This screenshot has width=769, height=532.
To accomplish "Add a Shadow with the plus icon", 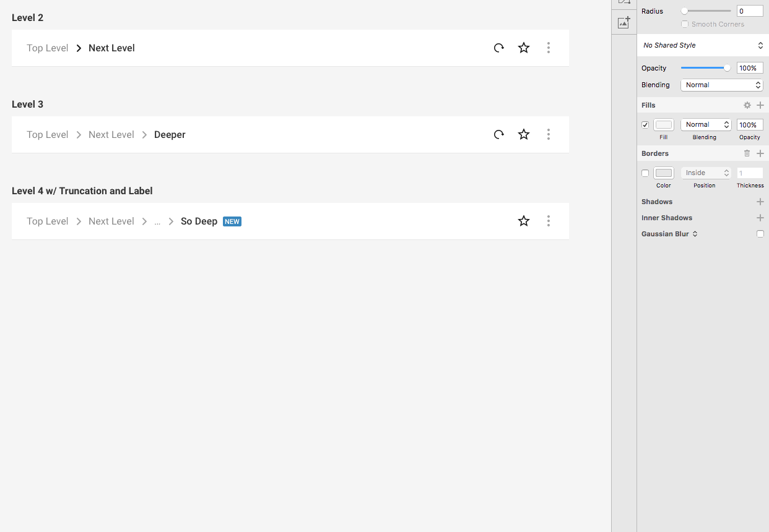I will tap(760, 201).
